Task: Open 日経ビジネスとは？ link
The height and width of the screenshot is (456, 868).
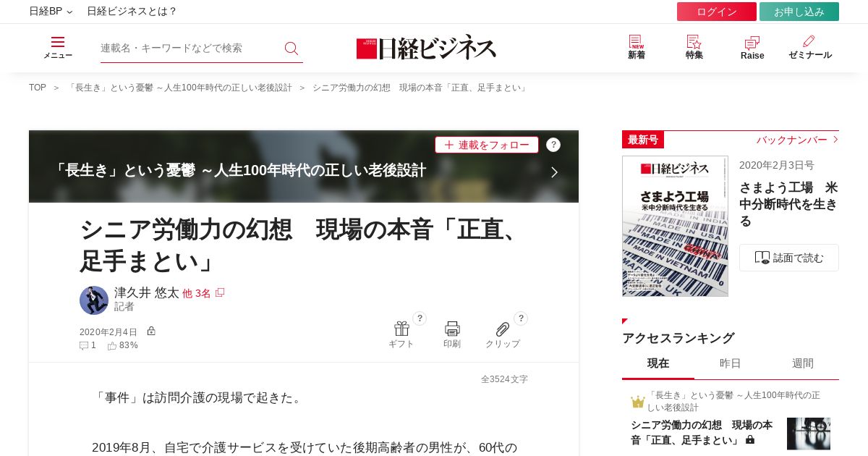Action: click(132, 12)
